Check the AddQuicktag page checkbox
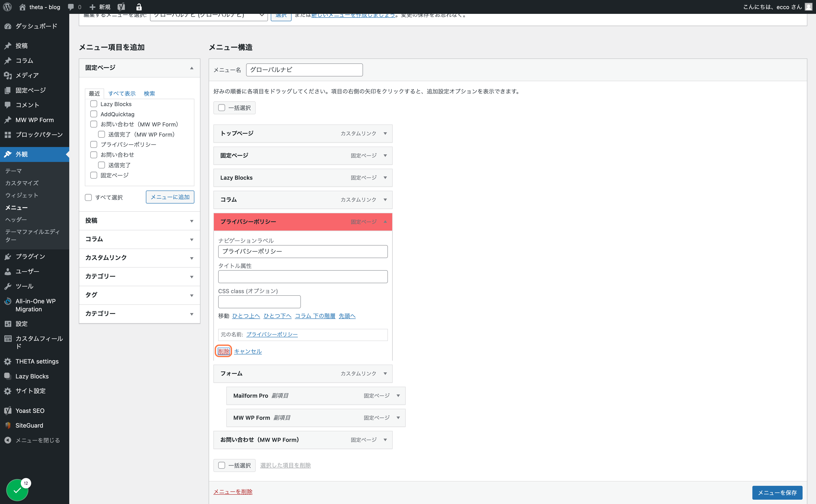 pyautogui.click(x=94, y=114)
